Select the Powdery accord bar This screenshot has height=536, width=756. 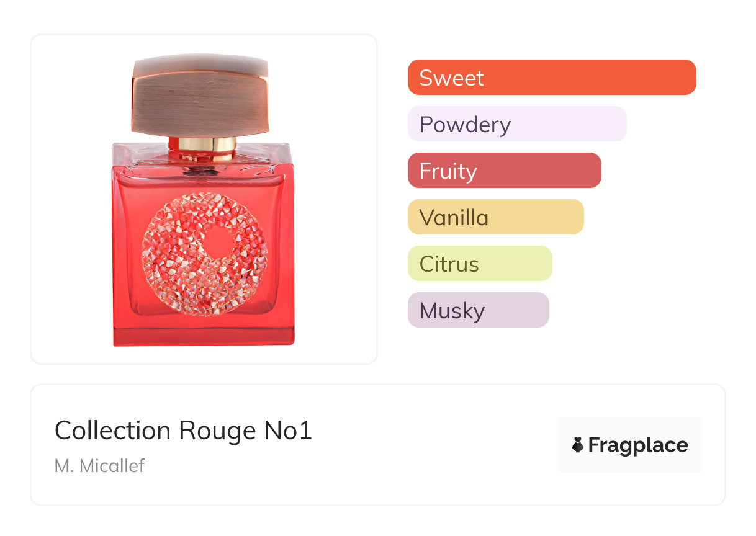(516, 124)
